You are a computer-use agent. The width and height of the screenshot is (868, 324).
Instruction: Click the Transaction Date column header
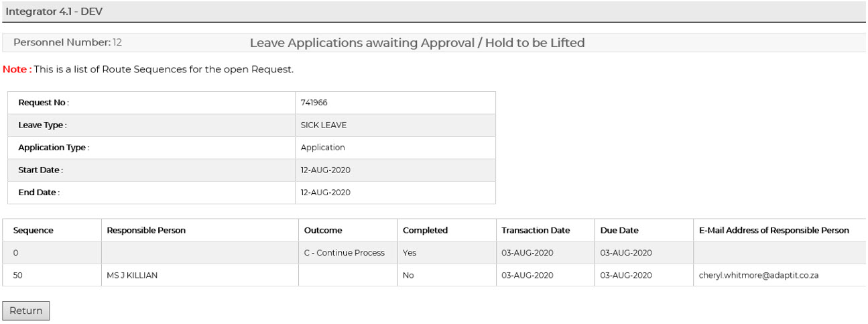click(x=536, y=230)
